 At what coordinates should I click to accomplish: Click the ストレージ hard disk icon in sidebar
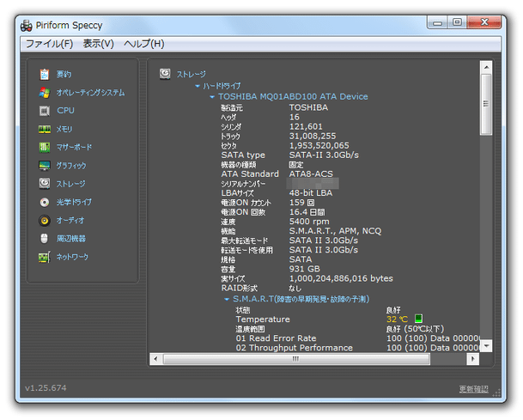(45, 184)
